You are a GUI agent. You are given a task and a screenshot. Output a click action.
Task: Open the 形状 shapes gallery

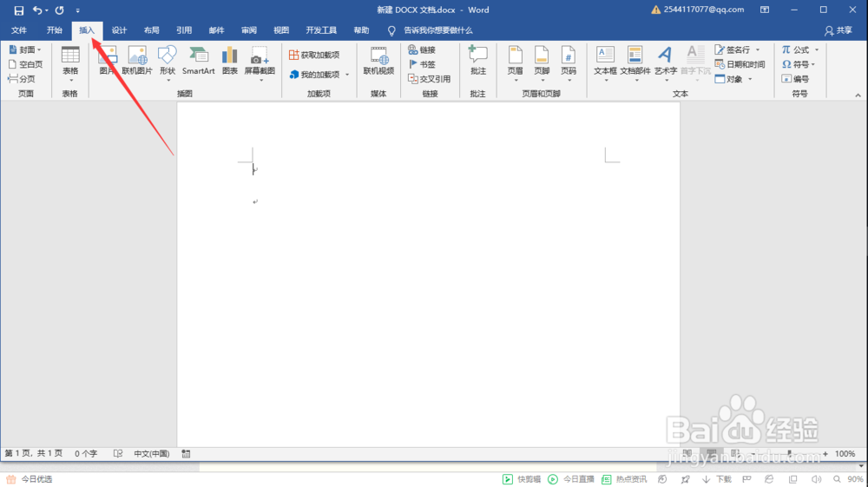pyautogui.click(x=168, y=64)
